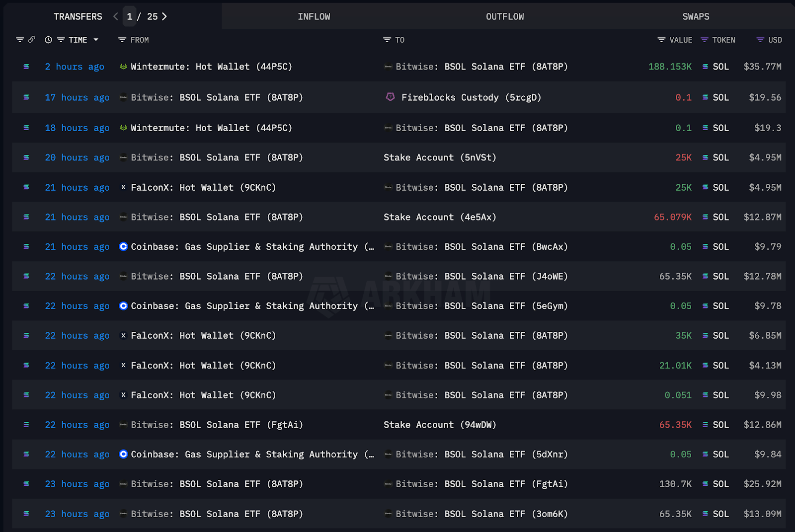Open Stake Account (5nVSt)
Viewport: 795px width, 532px height.
coord(440,157)
